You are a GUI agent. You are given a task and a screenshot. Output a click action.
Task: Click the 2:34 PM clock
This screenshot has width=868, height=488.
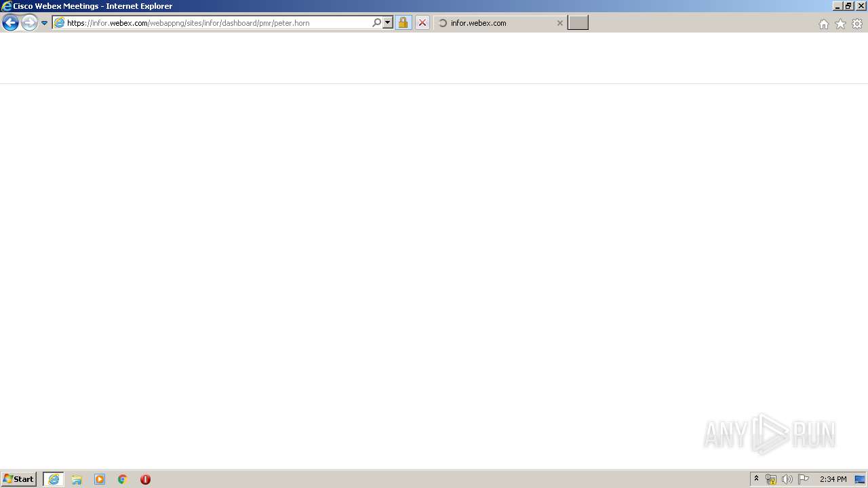(833, 479)
